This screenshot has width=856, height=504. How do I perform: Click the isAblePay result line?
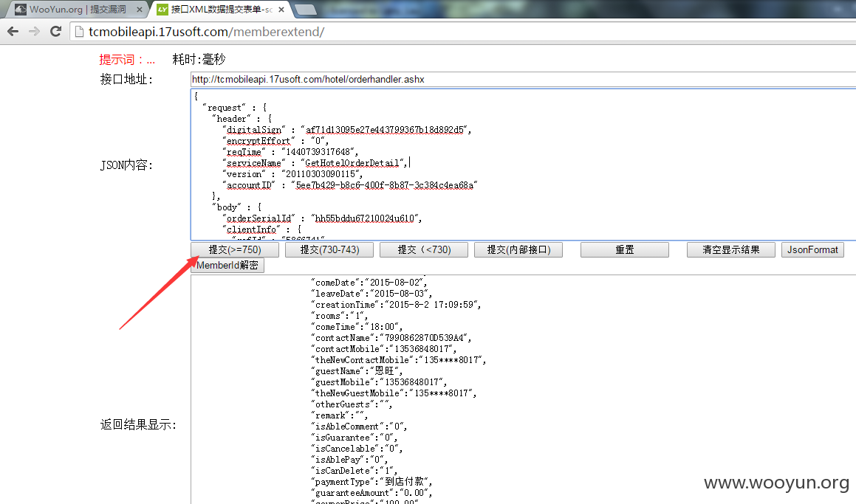(349, 459)
